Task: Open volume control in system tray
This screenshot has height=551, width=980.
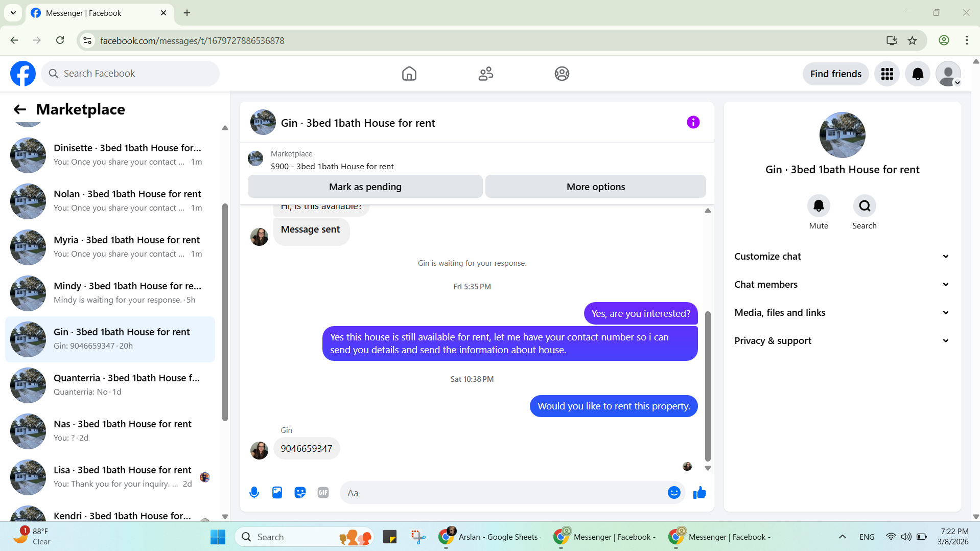Action: [x=906, y=537]
